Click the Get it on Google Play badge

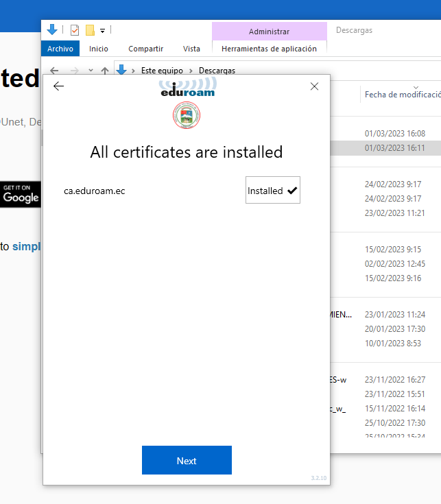(21, 195)
